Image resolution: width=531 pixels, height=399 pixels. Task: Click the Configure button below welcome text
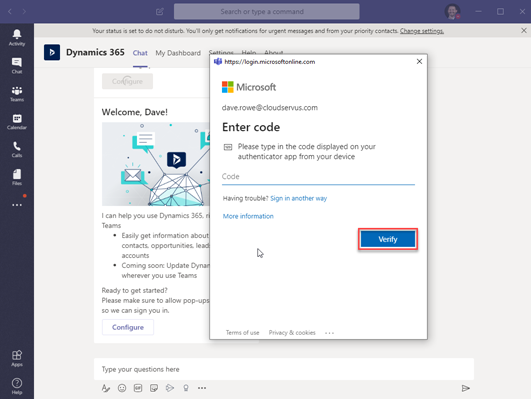[x=128, y=327]
